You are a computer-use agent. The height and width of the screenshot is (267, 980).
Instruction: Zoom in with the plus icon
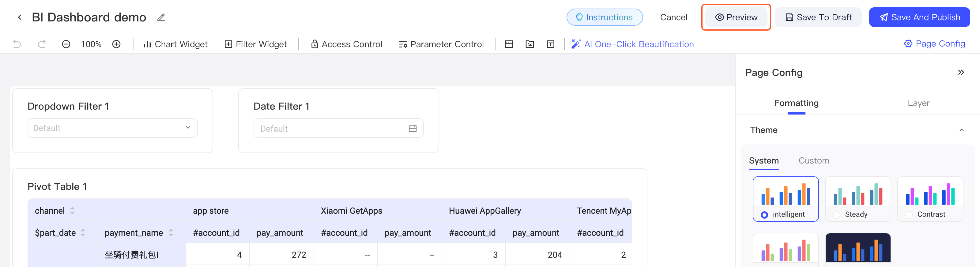(116, 44)
